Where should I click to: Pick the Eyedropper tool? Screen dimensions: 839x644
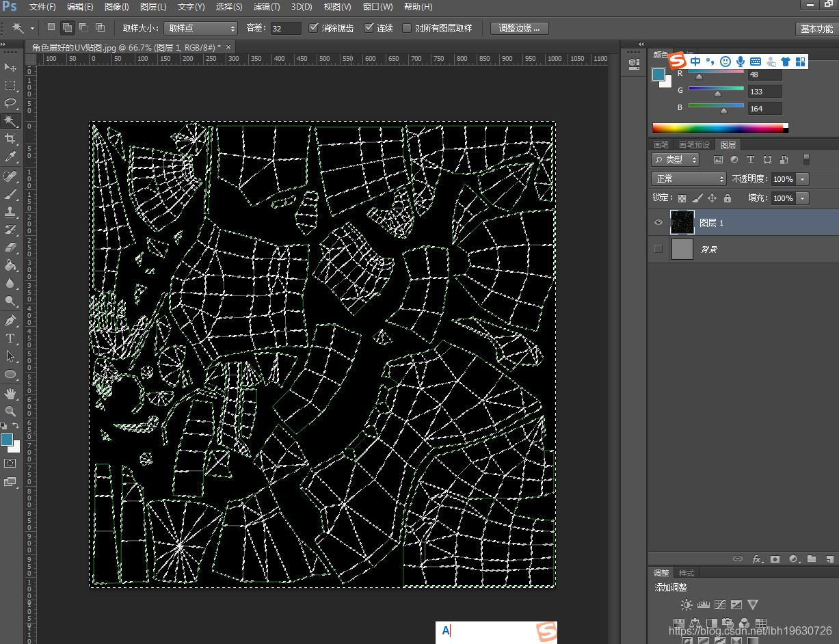click(10, 157)
